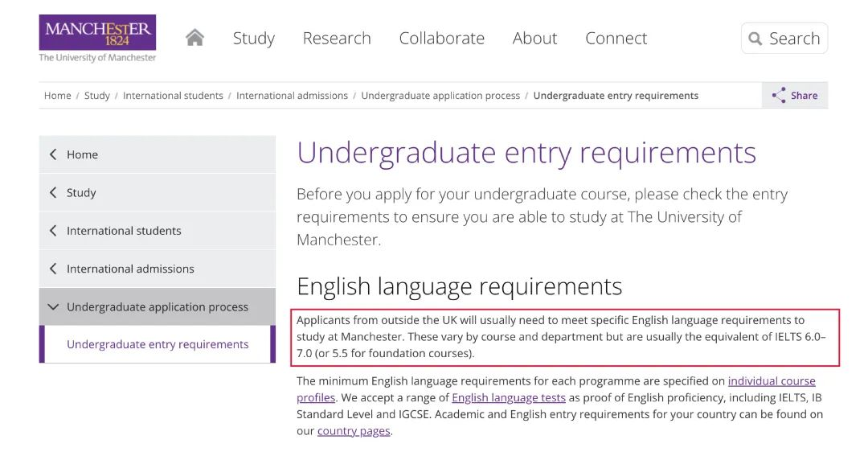Go to Home in the breadcrumb
This screenshot has width=868, height=452.
(58, 95)
